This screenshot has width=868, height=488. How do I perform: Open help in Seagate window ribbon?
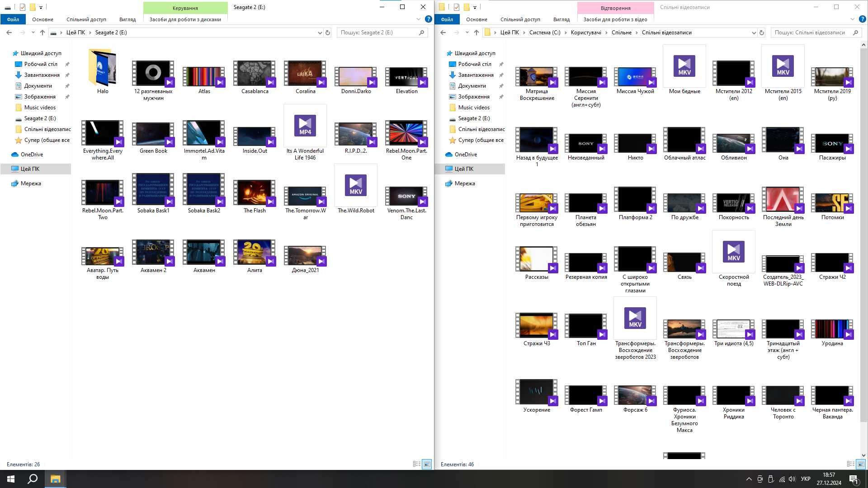428,19
